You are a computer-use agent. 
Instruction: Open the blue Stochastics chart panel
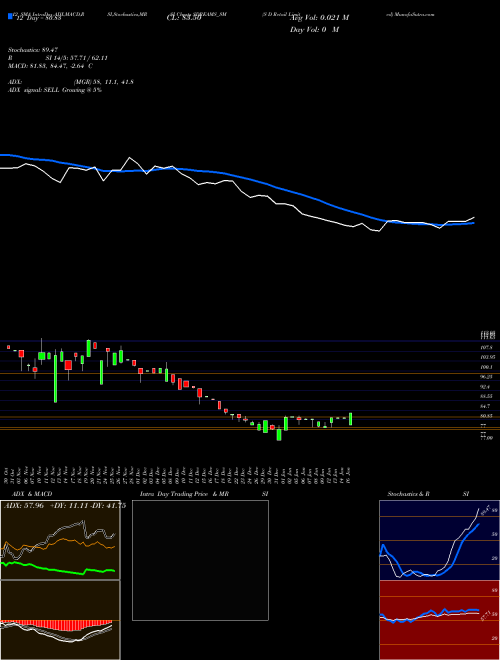(439, 540)
